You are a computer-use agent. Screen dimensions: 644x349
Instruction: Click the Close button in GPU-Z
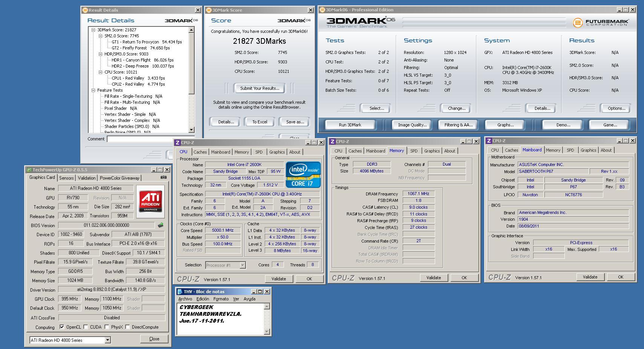[x=154, y=339]
